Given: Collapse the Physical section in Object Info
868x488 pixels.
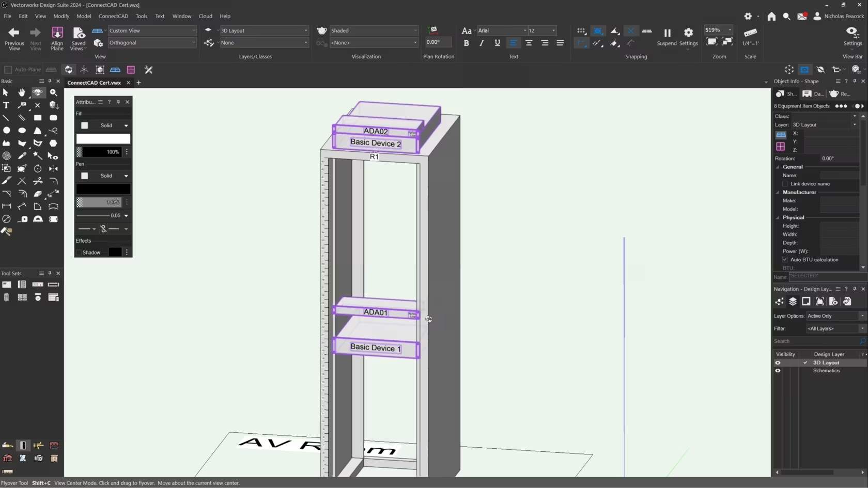Looking at the screenshot, I should click(x=778, y=217).
